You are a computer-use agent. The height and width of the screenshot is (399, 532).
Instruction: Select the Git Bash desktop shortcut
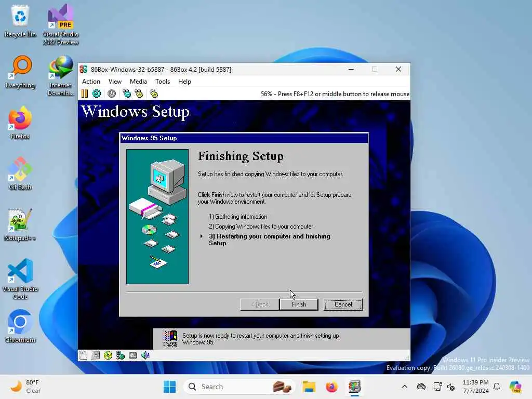click(x=20, y=174)
